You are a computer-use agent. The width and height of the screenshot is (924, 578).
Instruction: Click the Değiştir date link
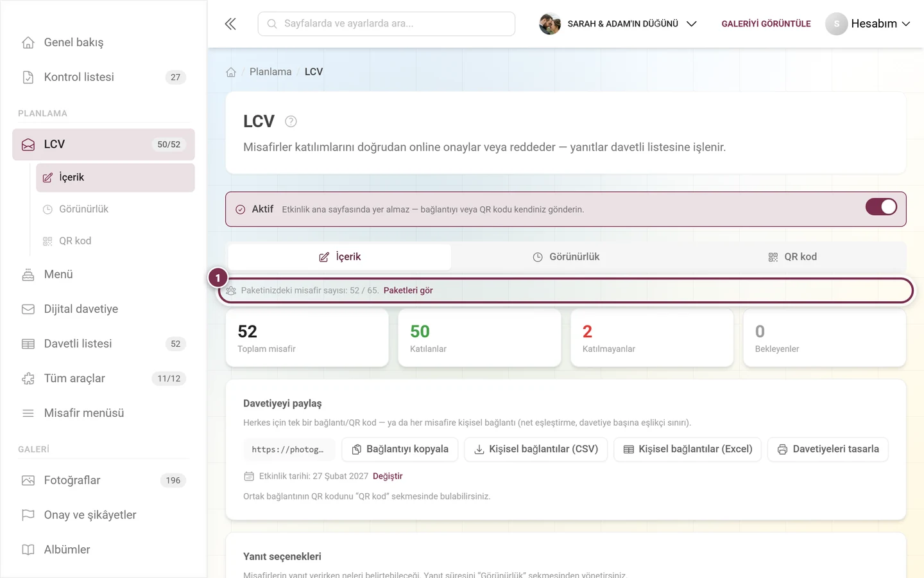(388, 476)
